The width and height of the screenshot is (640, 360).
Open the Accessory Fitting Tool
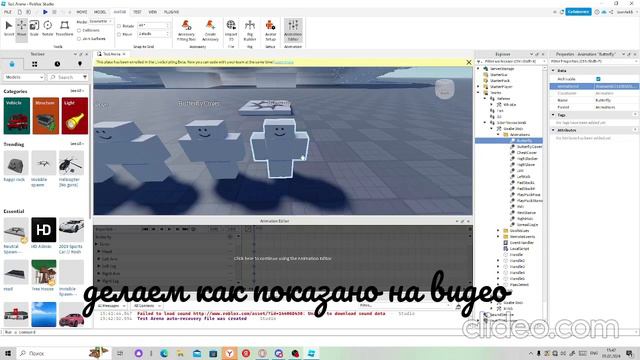(186, 30)
